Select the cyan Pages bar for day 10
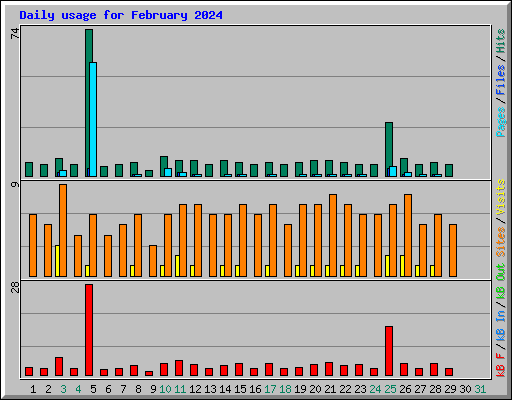512x400 pixels. coord(168,172)
